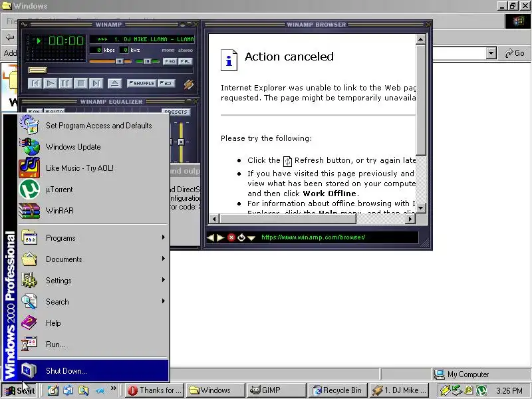Click the µTorrent system tray icon
532x399 pixels.
(x=481, y=390)
